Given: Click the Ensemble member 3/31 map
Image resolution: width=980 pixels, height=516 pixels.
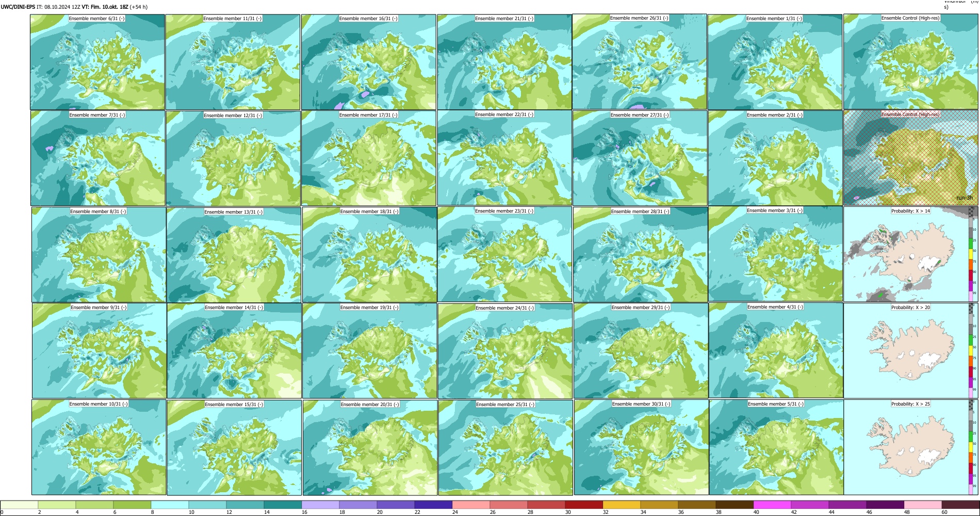Looking at the screenshot, I should coord(775,254).
